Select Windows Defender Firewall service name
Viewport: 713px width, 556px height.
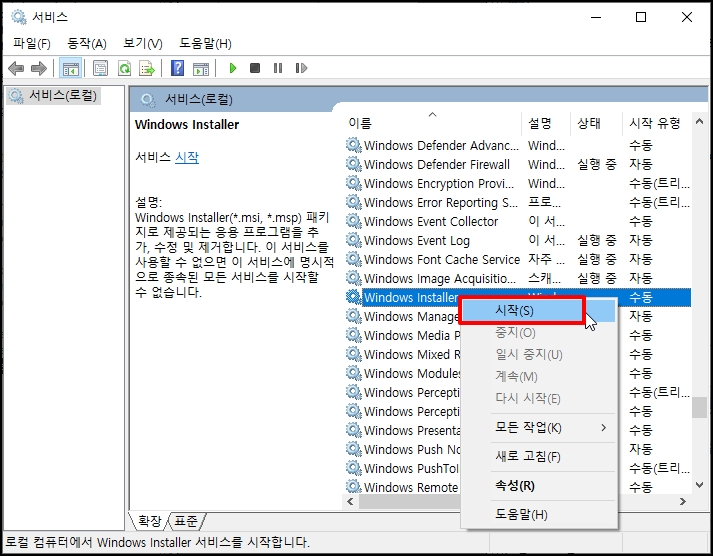[437, 164]
